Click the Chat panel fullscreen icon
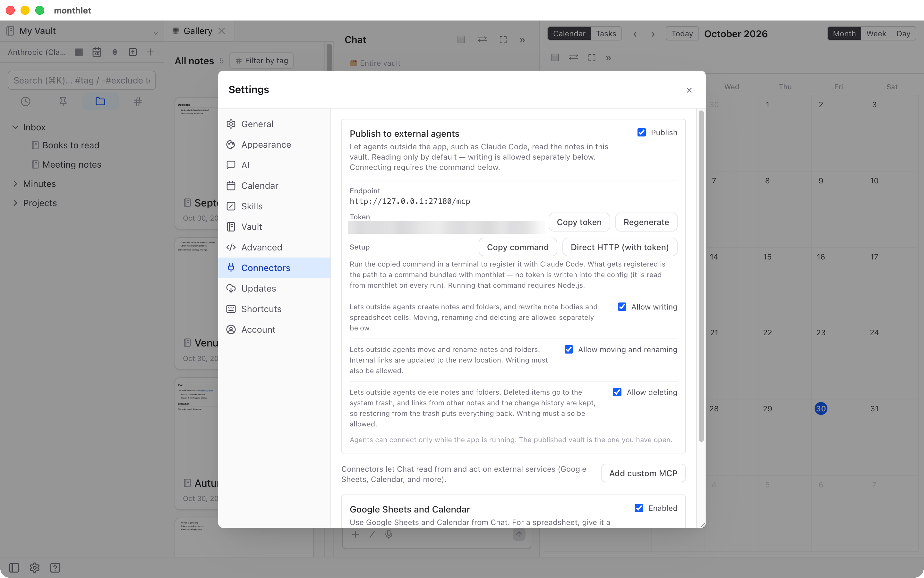Screen dimensions: 924x578 pos(503,40)
